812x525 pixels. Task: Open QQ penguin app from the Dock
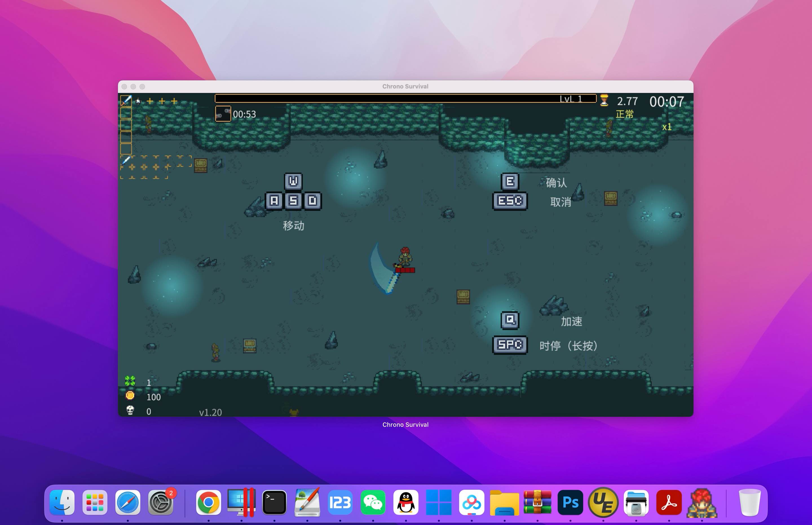point(406,502)
